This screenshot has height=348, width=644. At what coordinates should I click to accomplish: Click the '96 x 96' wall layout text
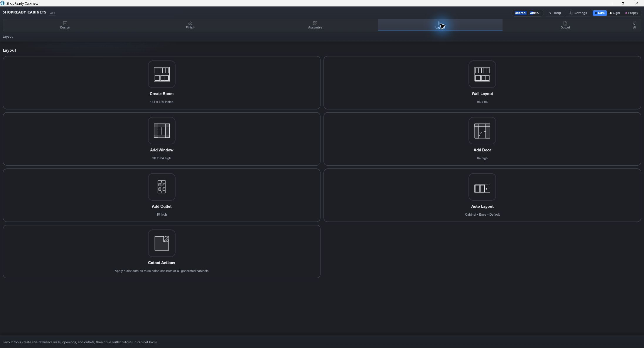coord(482,102)
